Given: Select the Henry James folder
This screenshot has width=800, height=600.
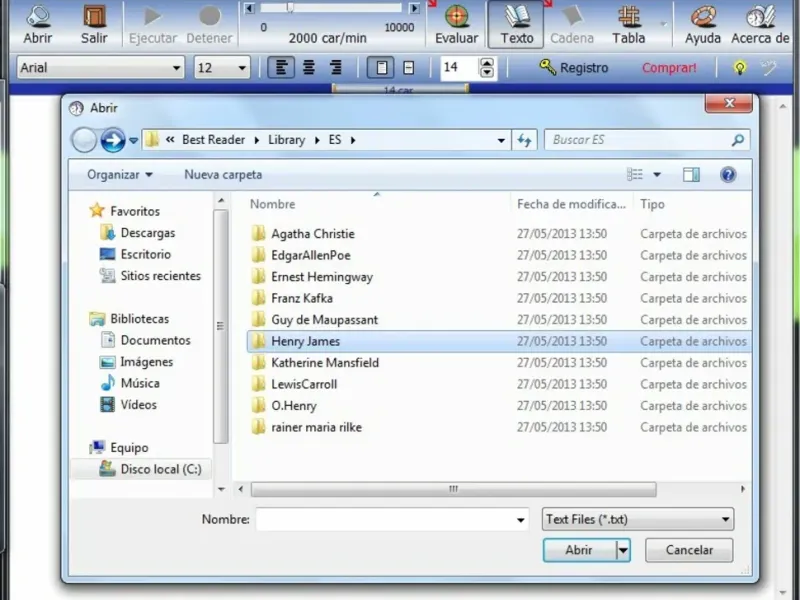Looking at the screenshot, I should (x=498, y=341).
